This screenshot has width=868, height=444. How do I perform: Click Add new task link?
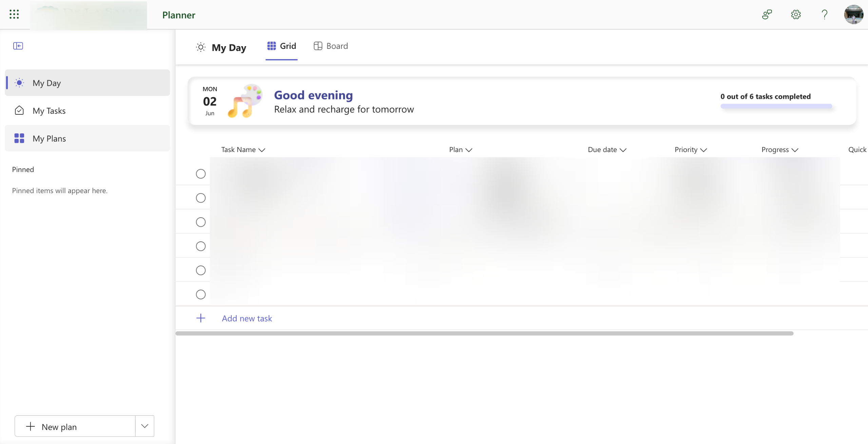coord(247,318)
